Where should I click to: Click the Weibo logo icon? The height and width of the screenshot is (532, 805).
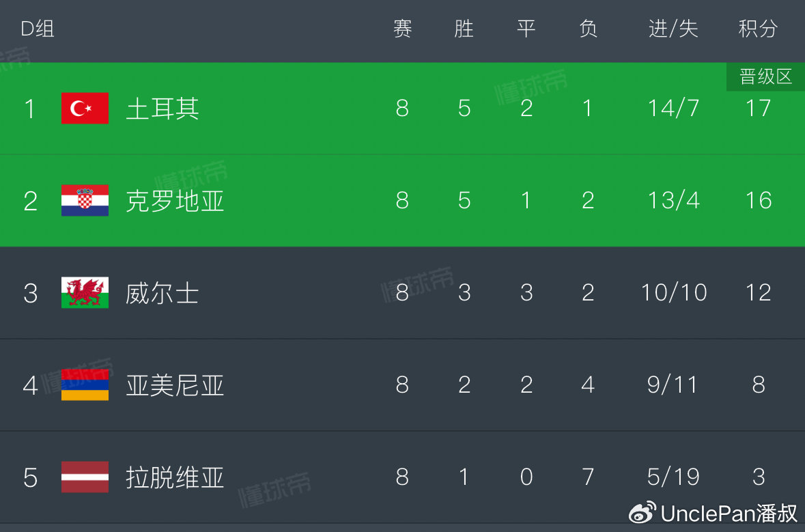[x=642, y=512]
